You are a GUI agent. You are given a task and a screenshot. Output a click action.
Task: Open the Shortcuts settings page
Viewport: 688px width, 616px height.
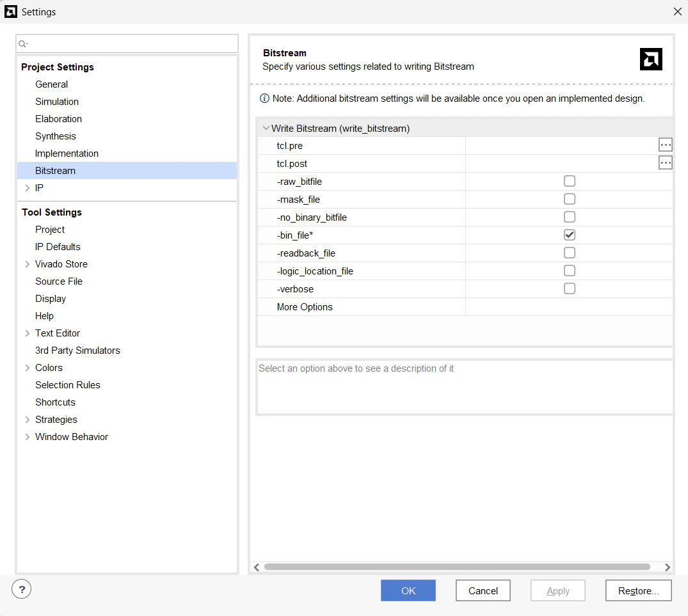[55, 402]
